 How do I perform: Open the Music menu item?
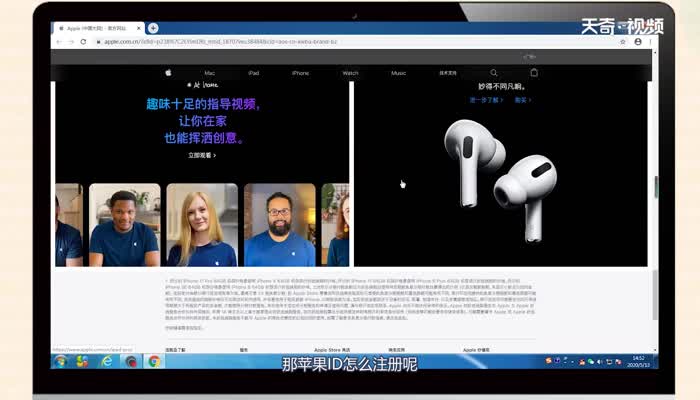click(399, 73)
